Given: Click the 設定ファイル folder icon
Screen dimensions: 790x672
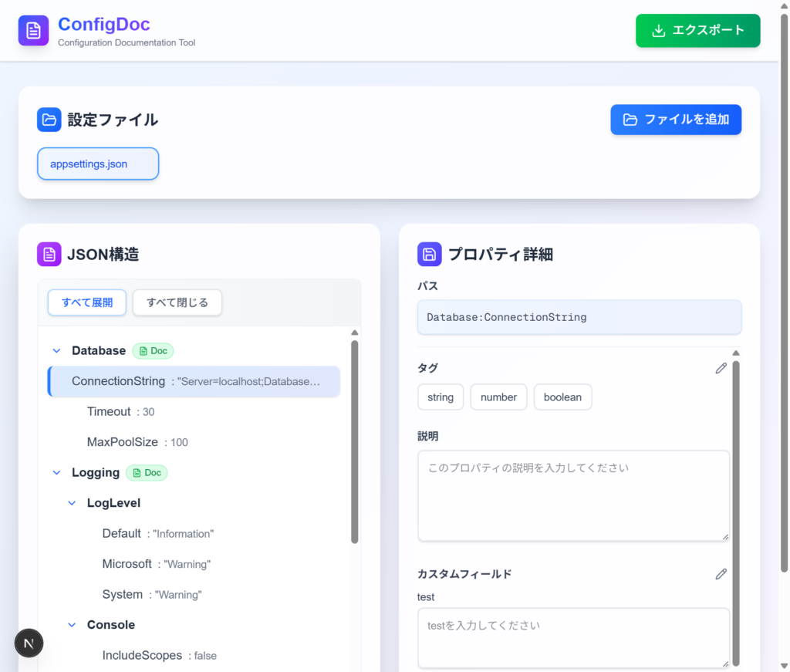Looking at the screenshot, I should coord(49,120).
